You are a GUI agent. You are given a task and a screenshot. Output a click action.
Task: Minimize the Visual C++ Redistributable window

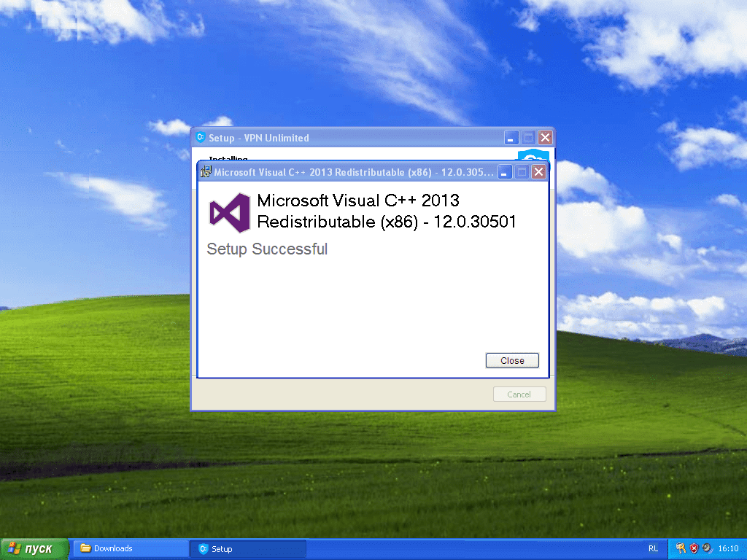click(504, 171)
